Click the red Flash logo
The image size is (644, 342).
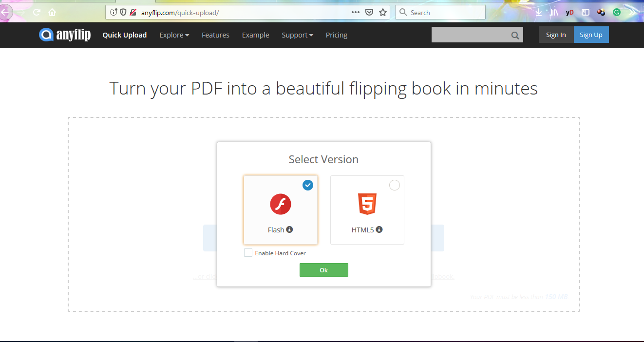281,204
